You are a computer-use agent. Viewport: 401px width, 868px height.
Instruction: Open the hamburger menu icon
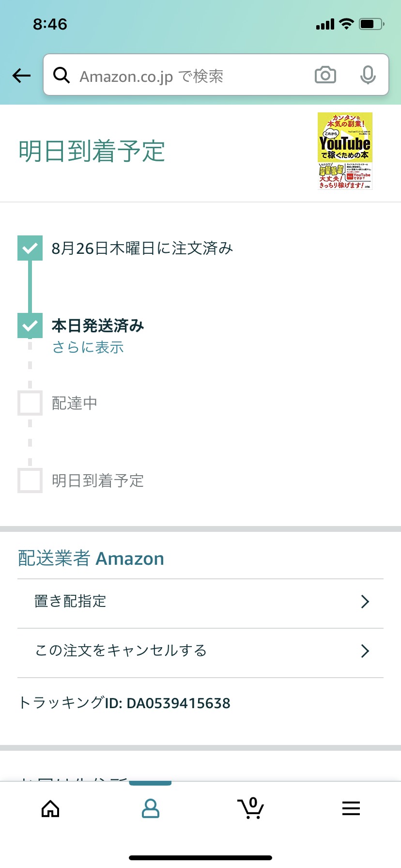[351, 808]
